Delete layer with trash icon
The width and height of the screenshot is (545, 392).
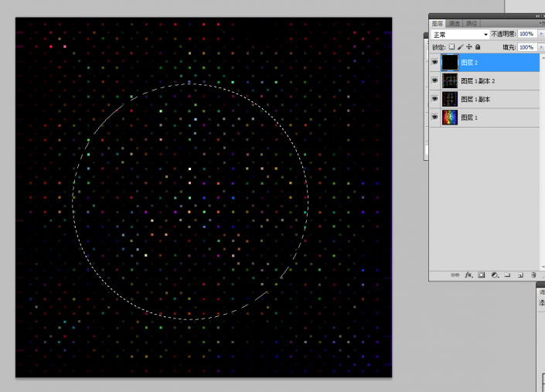(x=533, y=274)
